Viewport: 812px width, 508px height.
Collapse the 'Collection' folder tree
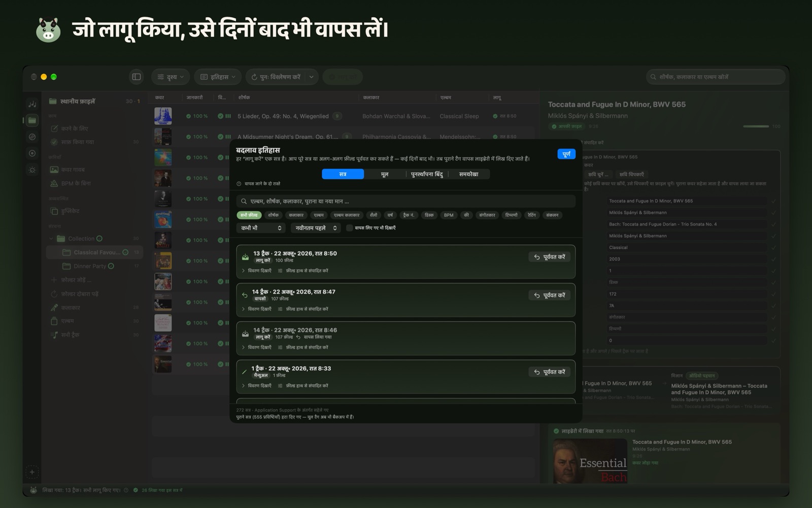51,239
